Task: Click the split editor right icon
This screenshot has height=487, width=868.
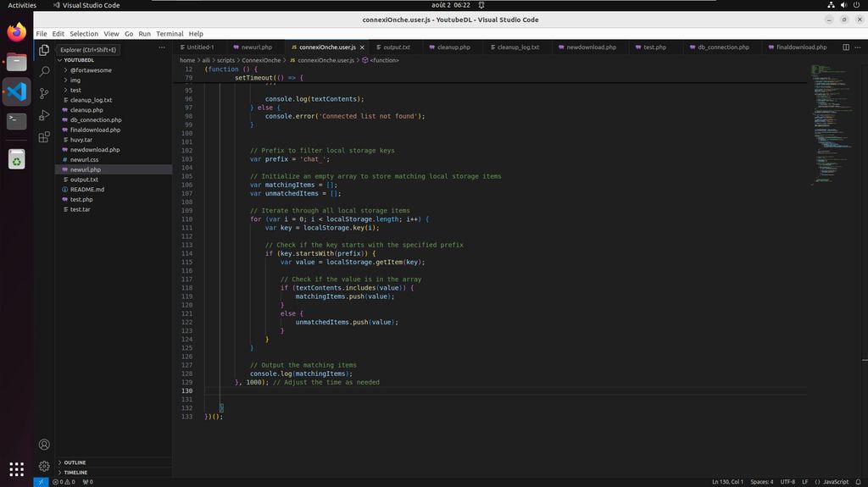Action: (845, 47)
